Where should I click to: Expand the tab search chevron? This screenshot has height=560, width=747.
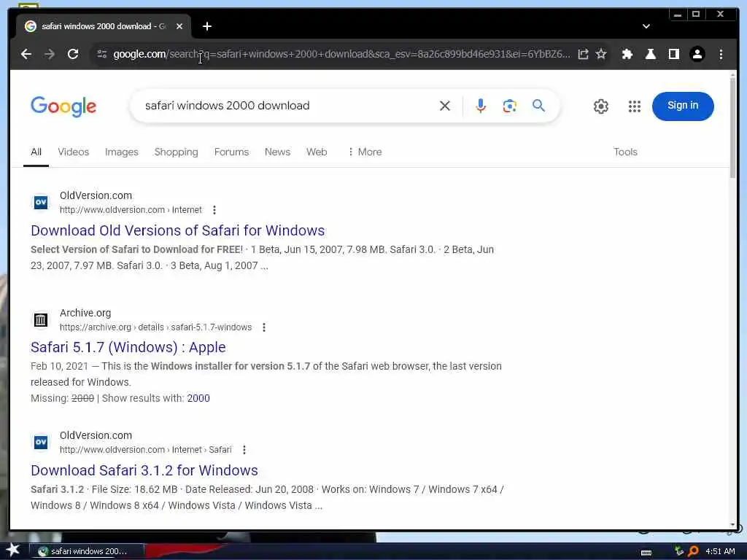[x=646, y=26]
